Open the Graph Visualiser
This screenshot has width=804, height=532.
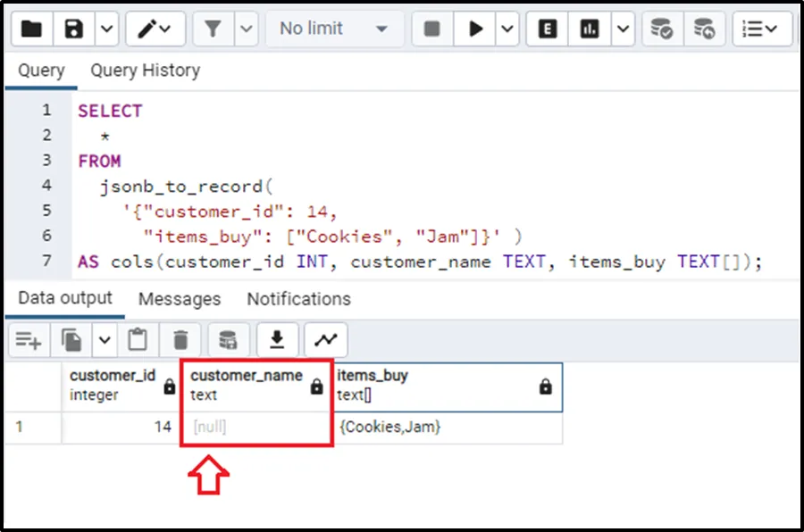pos(325,340)
